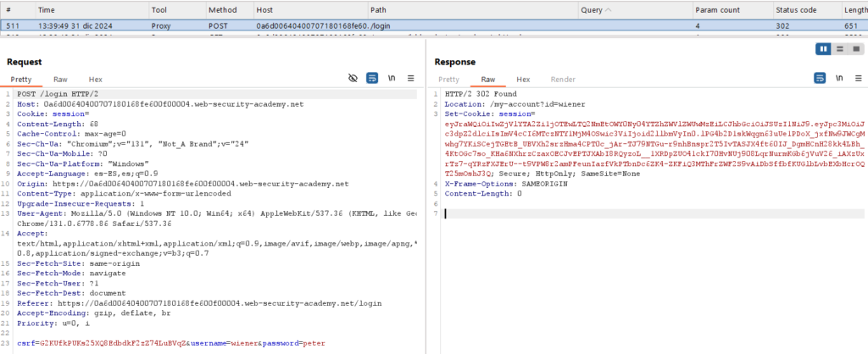Click Content-Type application/x-www-form-urlencoded header

click(x=124, y=194)
